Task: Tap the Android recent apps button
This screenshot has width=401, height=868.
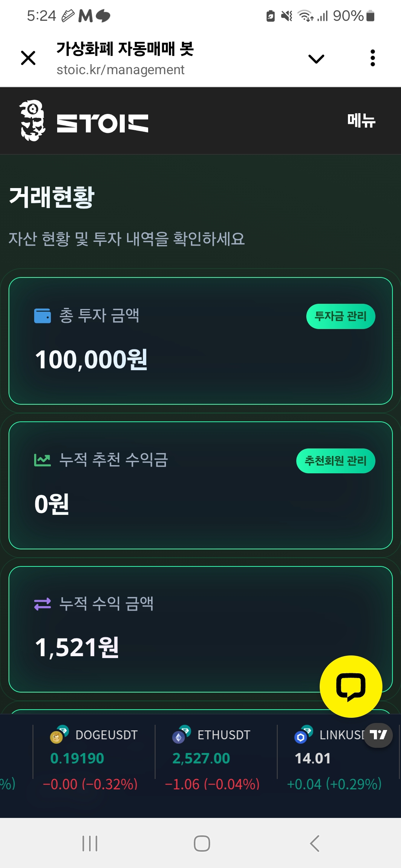Action: (x=90, y=843)
